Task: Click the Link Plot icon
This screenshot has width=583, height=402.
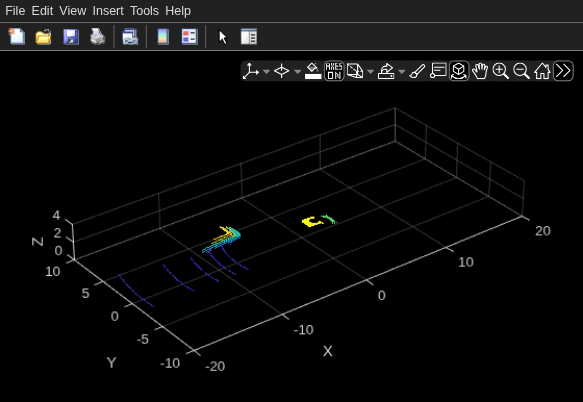Action: [x=130, y=36]
